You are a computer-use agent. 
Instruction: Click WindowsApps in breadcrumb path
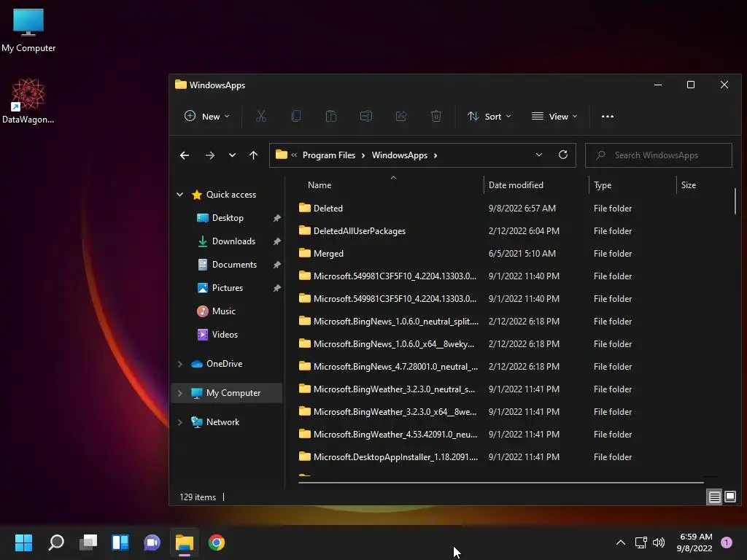pos(399,155)
